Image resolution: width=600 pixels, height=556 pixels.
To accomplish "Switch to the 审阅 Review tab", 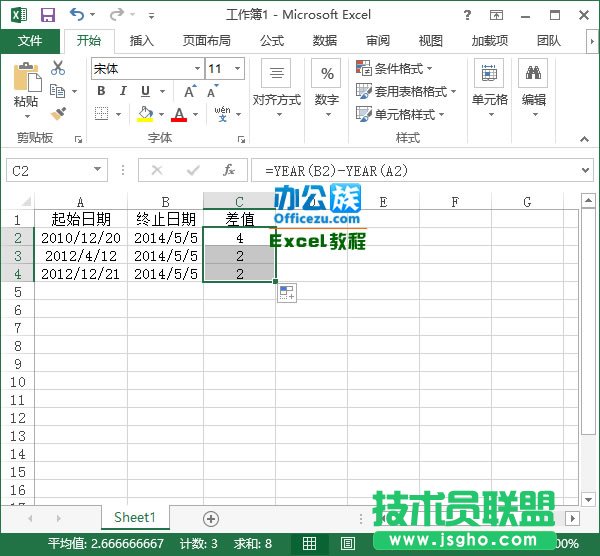I will 378,41.
